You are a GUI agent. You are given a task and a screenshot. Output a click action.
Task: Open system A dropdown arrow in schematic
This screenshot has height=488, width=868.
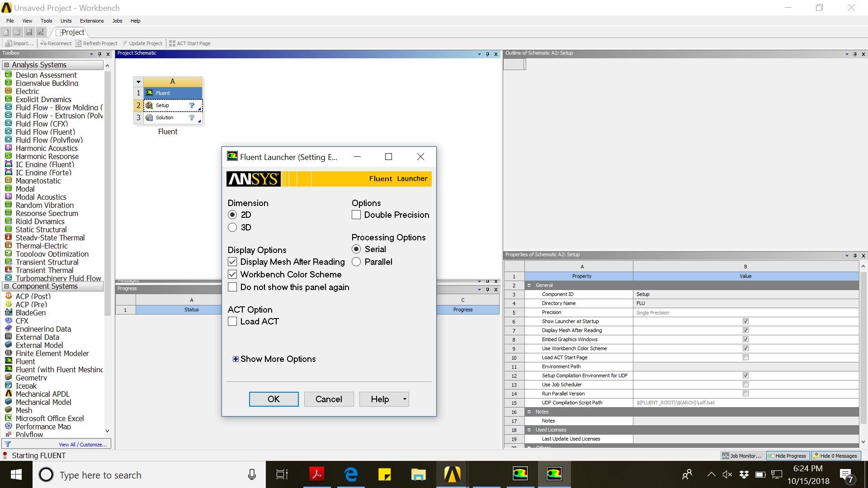pos(138,82)
